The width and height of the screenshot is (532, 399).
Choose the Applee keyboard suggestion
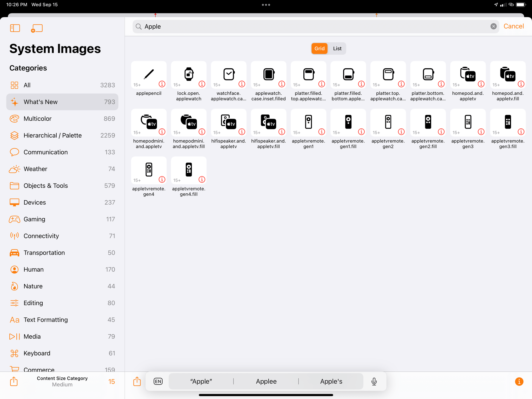[x=266, y=381]
